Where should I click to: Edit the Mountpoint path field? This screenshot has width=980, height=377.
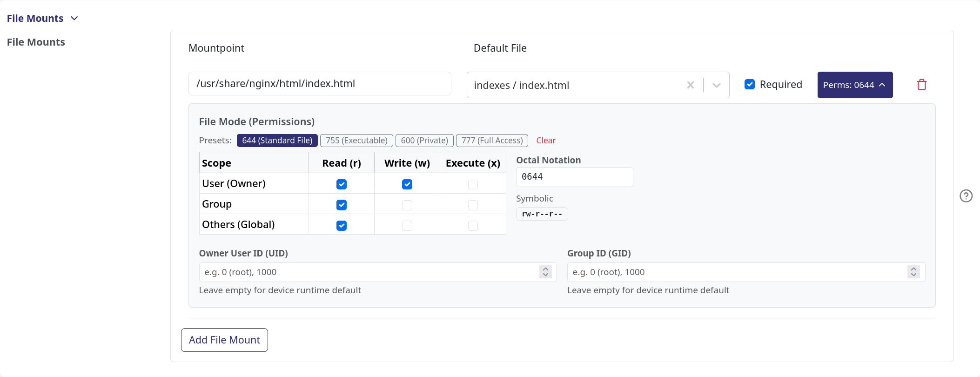[320, 84]
